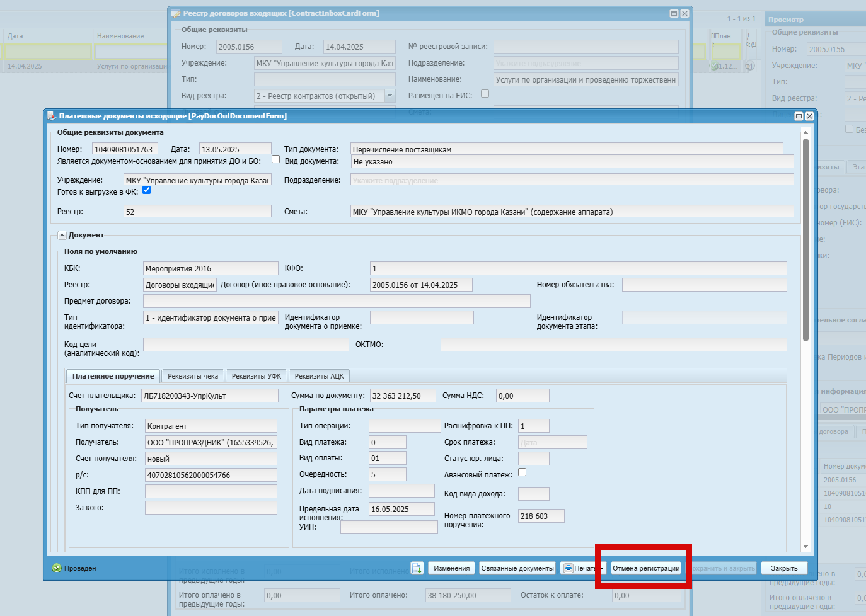Open the Реквизиты УФК tab
The image size is (866, 616).
(x=257, y=376)
